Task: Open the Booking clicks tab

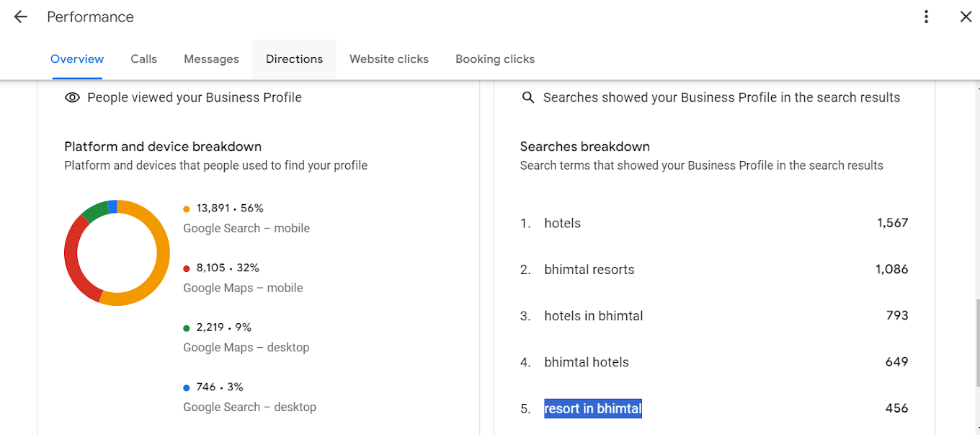Action: (x=494, y=58)
